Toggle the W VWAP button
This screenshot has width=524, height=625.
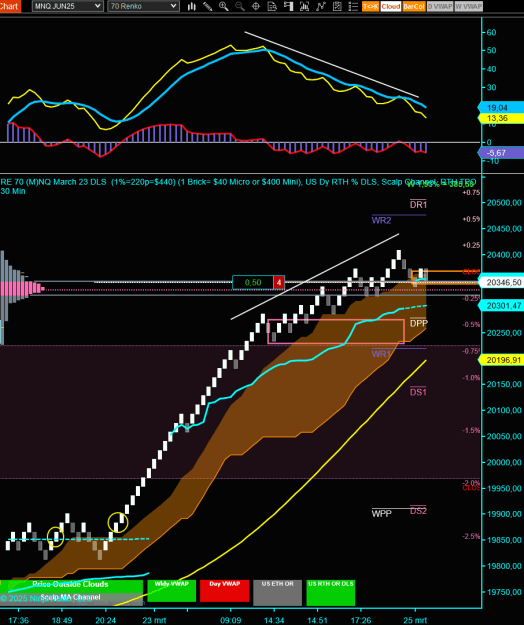pos(469,6)
